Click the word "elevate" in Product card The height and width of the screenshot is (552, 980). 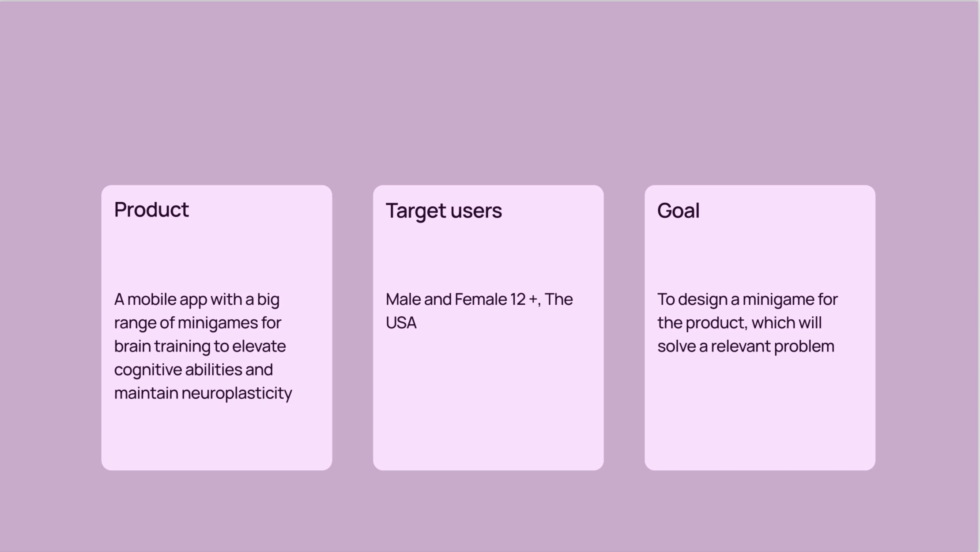259,346
